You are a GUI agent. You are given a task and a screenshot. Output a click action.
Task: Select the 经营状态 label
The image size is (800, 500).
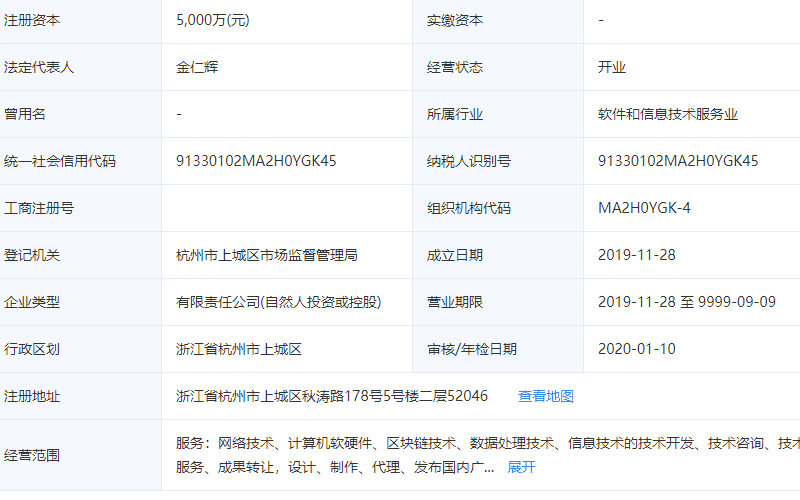coord(455,67)
